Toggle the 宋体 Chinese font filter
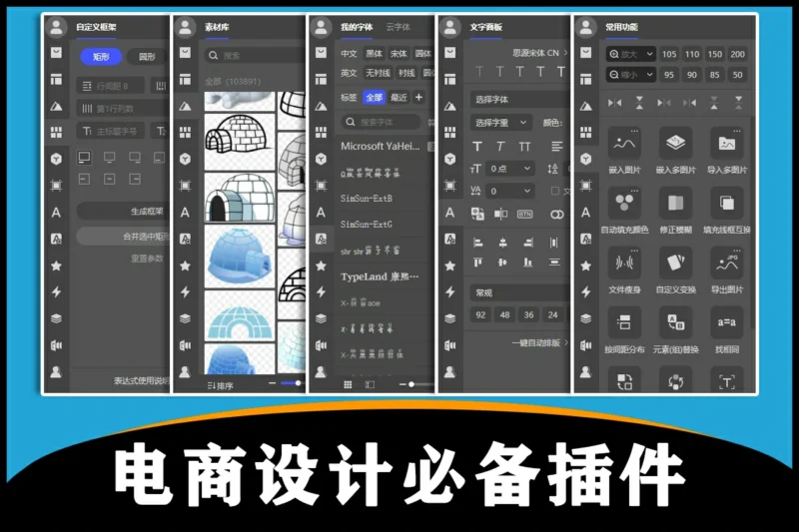Screen dimensions: 799x532 pos(399,54)
